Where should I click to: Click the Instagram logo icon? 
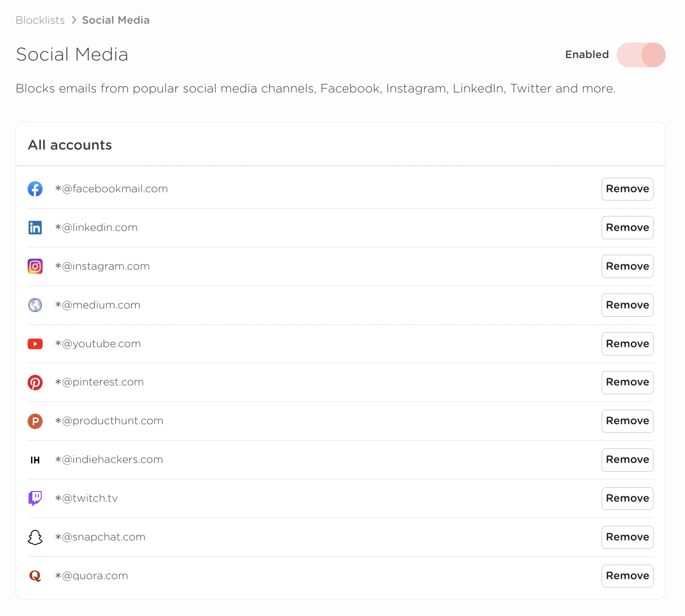[35, 266]
